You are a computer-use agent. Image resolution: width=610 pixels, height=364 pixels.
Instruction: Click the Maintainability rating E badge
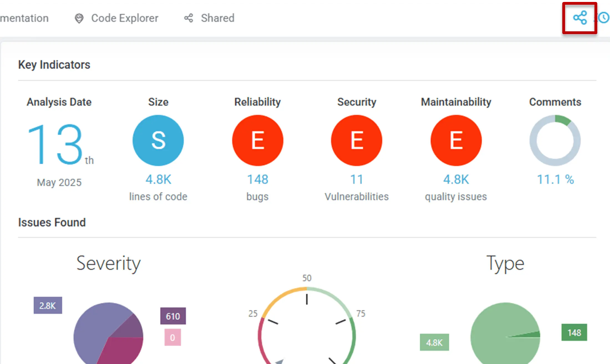click(456, 140)
